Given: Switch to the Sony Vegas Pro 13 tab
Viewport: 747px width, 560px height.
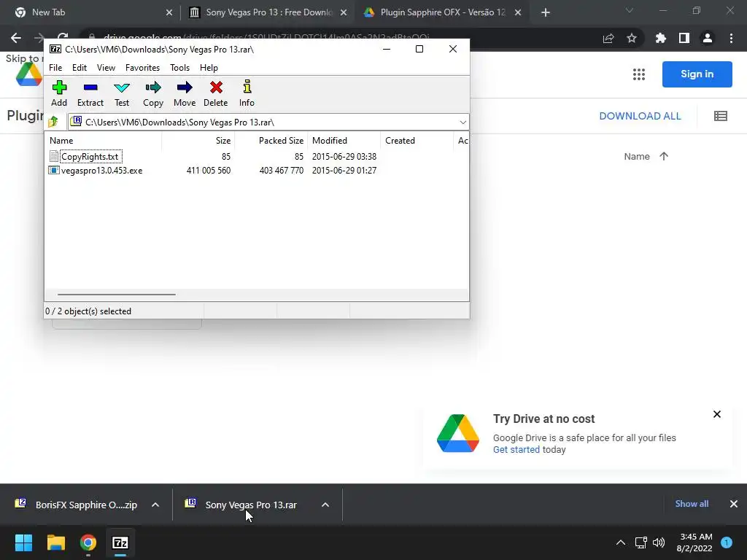Looking at the screenshot, I should pos(268,12).
